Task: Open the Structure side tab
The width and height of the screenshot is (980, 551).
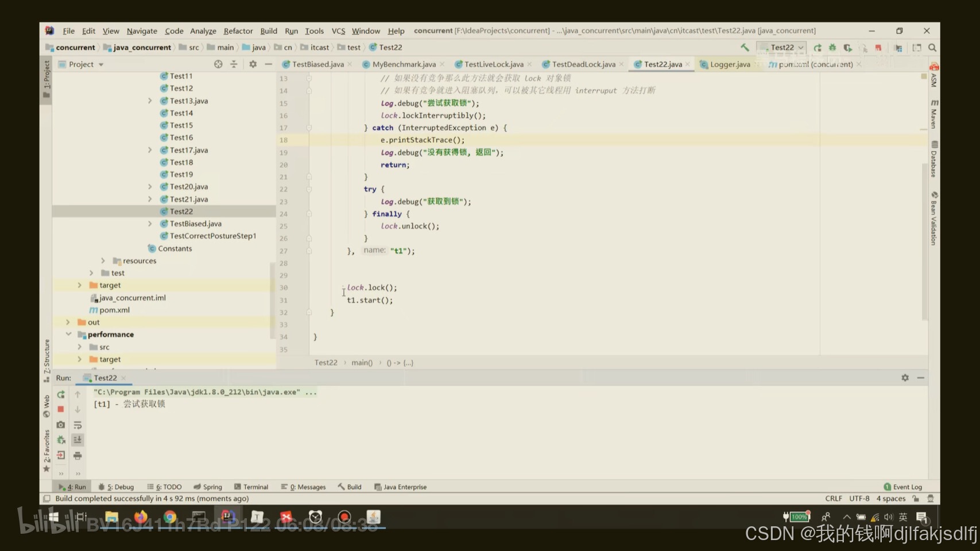Action: (x=47, y=360)
